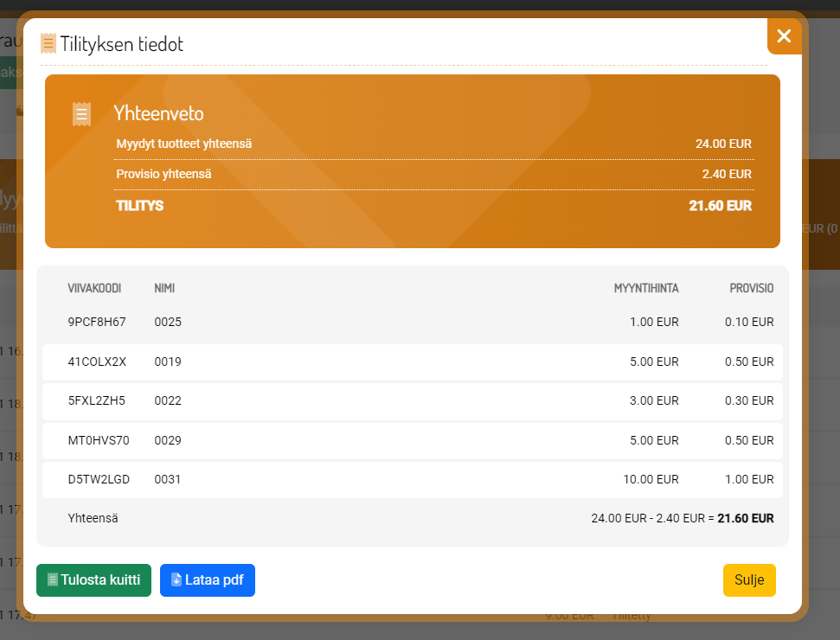The image size is (840, 640).
Task: Click the Lataa pdf button
Action: (x=208, y=580)
